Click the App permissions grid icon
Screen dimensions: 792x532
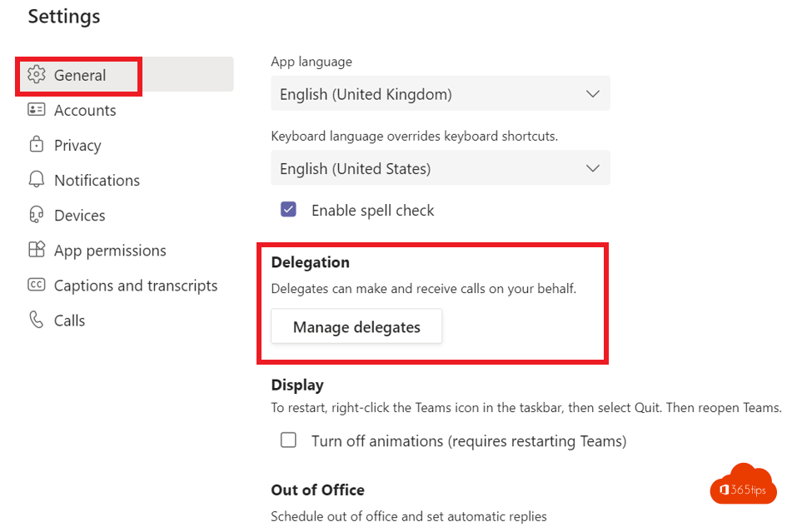pos(37,250)
